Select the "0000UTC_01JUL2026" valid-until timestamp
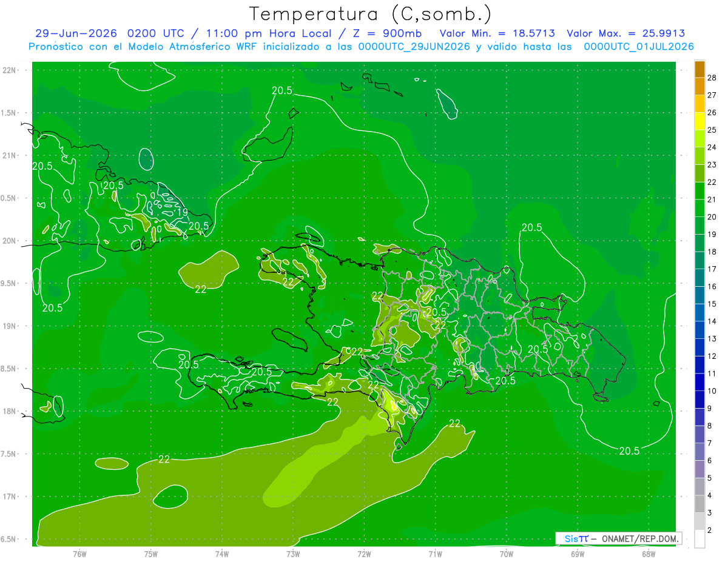Viewport: 728px width, 562px height. (639, 47)
